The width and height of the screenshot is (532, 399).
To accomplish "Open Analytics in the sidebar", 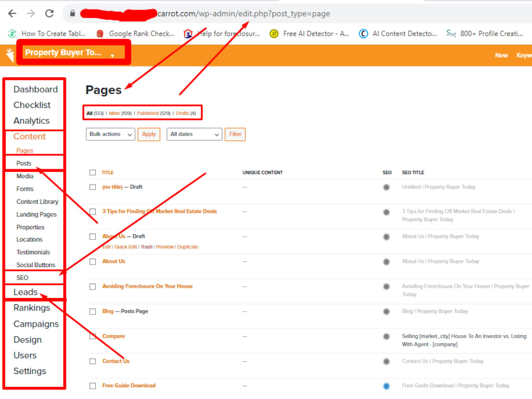I will (31, 121).
